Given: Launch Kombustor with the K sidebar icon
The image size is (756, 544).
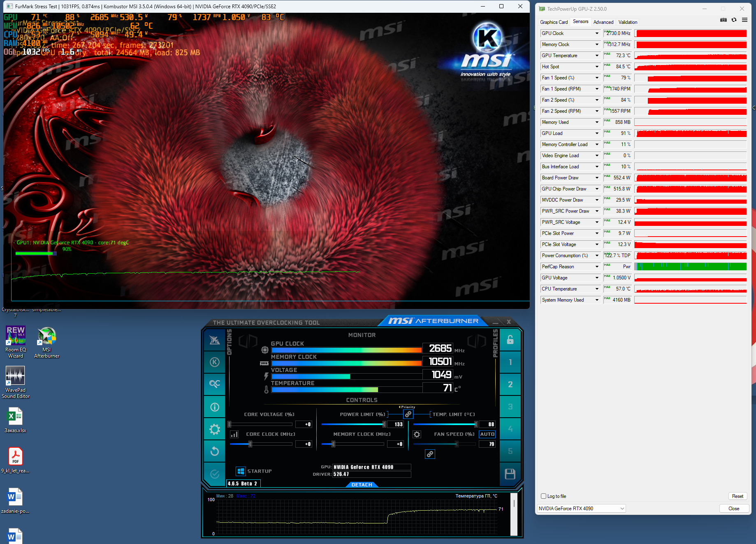Looking at the screenshot, I should click(x=215, y=362).
